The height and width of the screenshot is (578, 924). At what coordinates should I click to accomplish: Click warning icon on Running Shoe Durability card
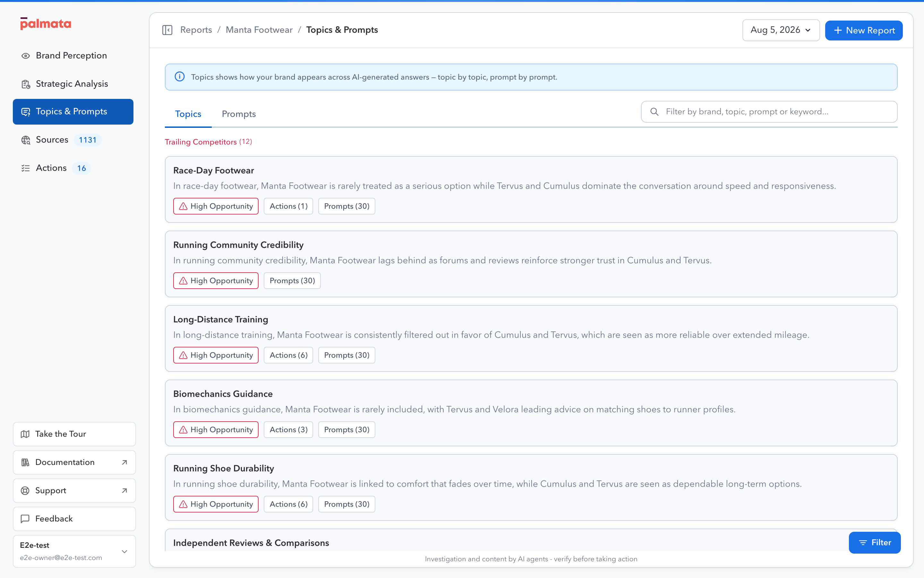pyautogui.click(x=183, y=504)
